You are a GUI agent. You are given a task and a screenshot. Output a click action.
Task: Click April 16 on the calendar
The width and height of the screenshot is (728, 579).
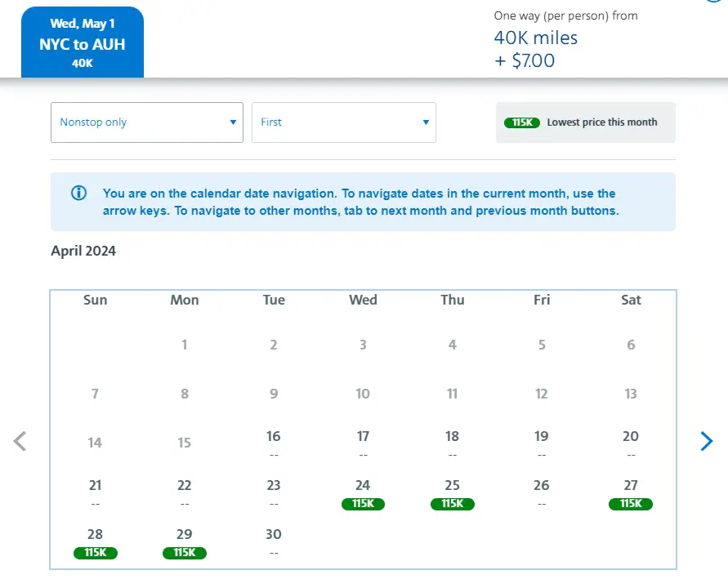[x=274, y=443]
